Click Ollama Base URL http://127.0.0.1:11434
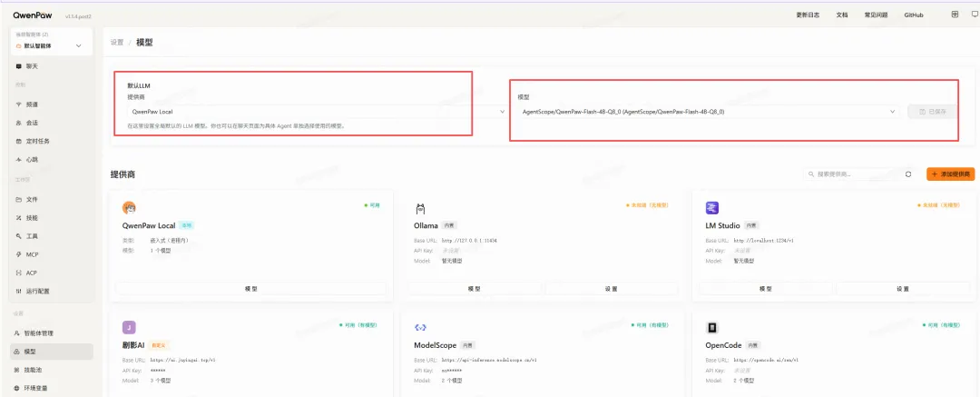 point(469,241)
